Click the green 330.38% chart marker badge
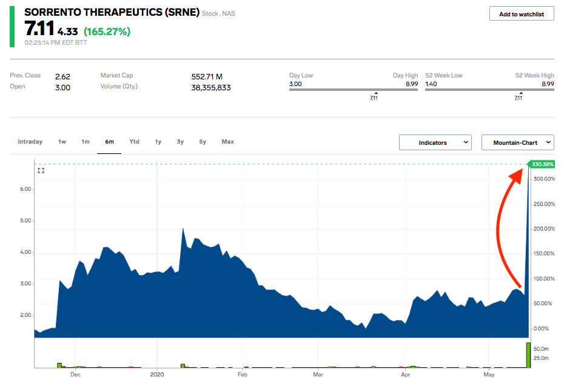Screen dimensions: 567x392 click(542, 164)
